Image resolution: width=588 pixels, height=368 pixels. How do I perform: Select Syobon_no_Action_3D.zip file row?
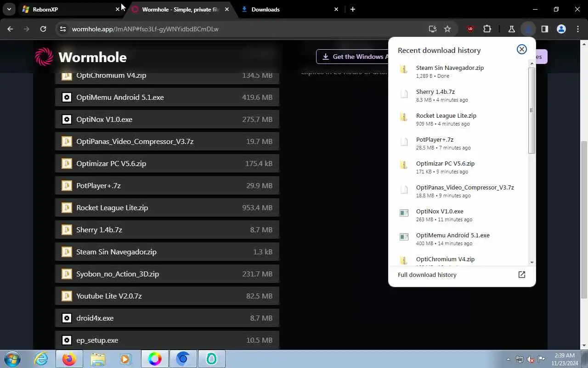click(167, 274)
